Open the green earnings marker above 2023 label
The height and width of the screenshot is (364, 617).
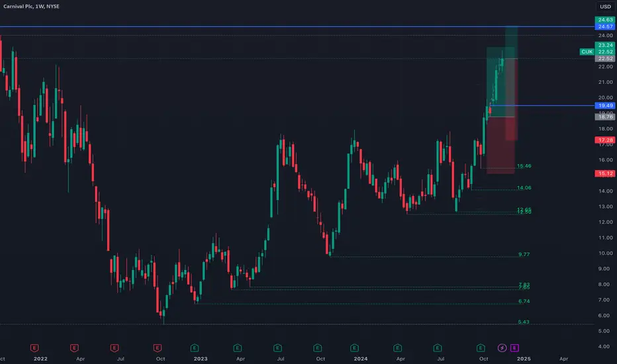(195, 348)
